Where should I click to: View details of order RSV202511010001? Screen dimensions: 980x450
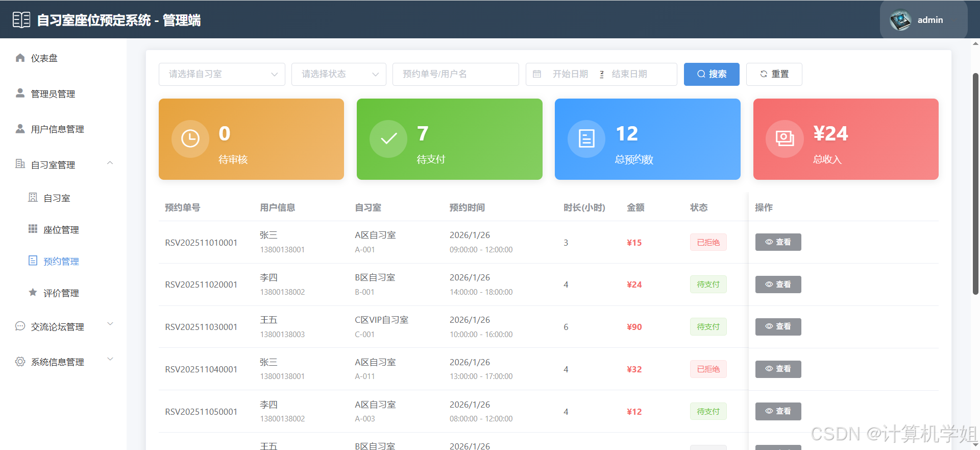tap(778, 242)
